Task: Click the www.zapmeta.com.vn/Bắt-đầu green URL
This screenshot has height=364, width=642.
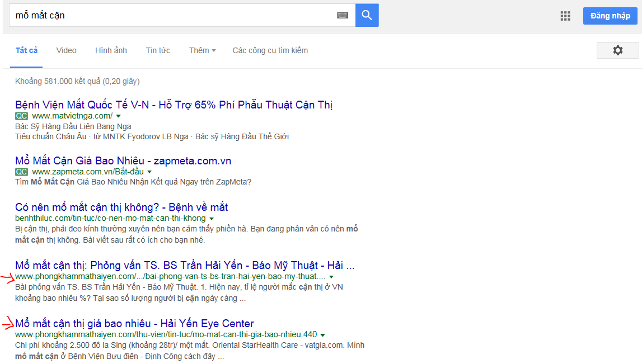Action: pyautogui.click(x=88, y=172)
